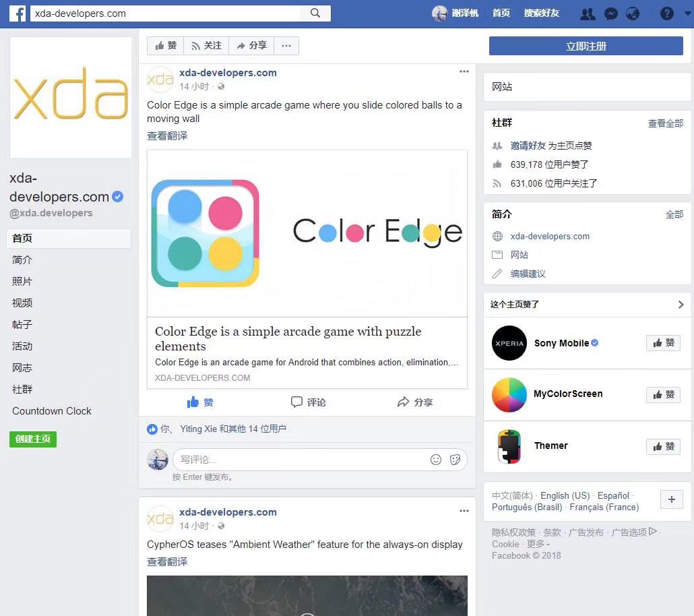Switch language to Español

613,495
